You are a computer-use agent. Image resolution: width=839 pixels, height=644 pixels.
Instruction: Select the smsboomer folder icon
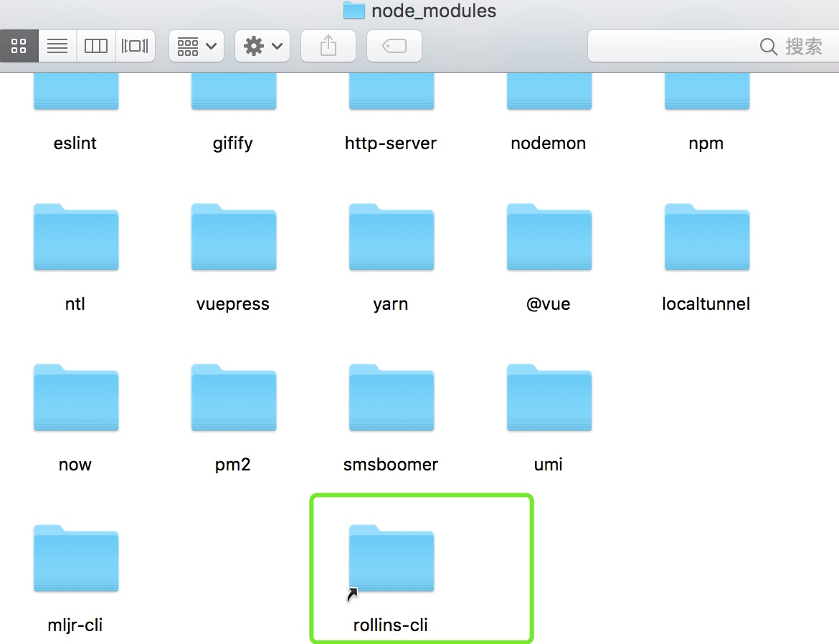pyautogui.click(x=392, y=397)
